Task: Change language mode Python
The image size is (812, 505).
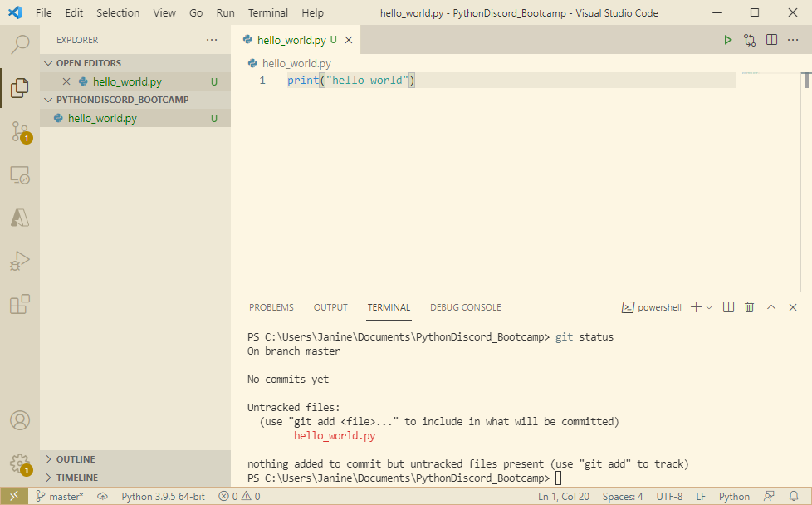Action: [734, 496]
